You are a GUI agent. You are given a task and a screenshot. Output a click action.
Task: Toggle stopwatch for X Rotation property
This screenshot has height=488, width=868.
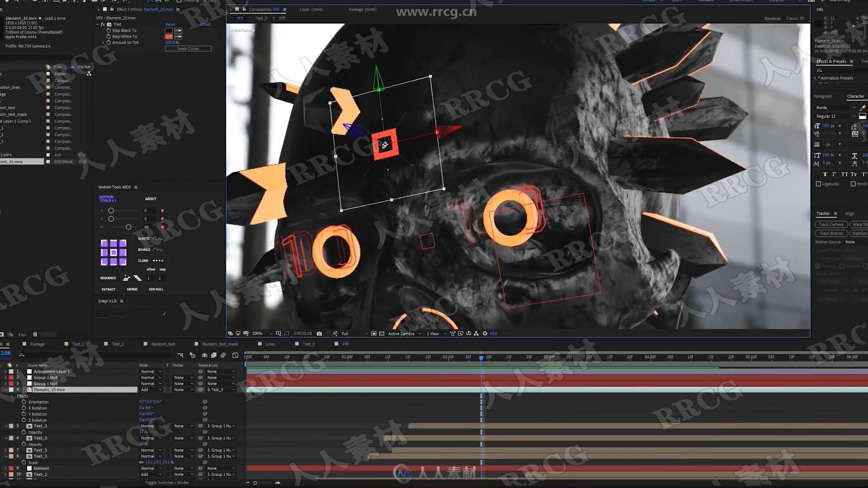tap(24, 408)
